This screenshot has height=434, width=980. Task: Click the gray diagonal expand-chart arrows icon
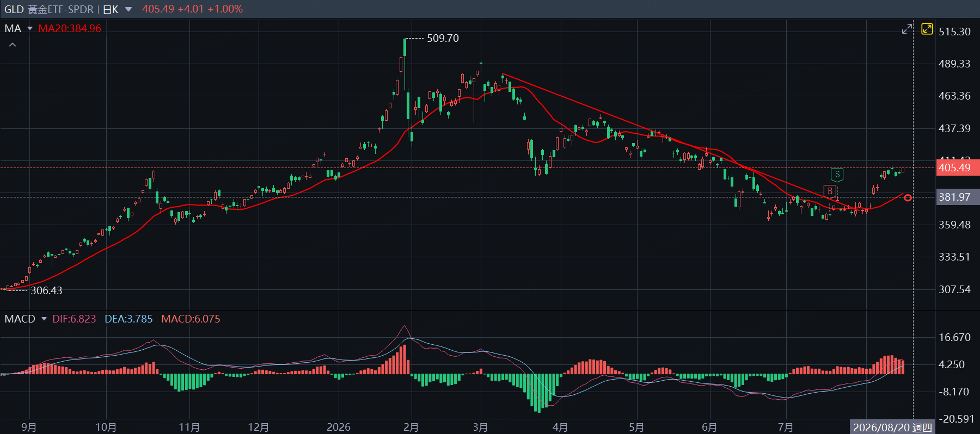pyautogui.click(x=907, y=29)
